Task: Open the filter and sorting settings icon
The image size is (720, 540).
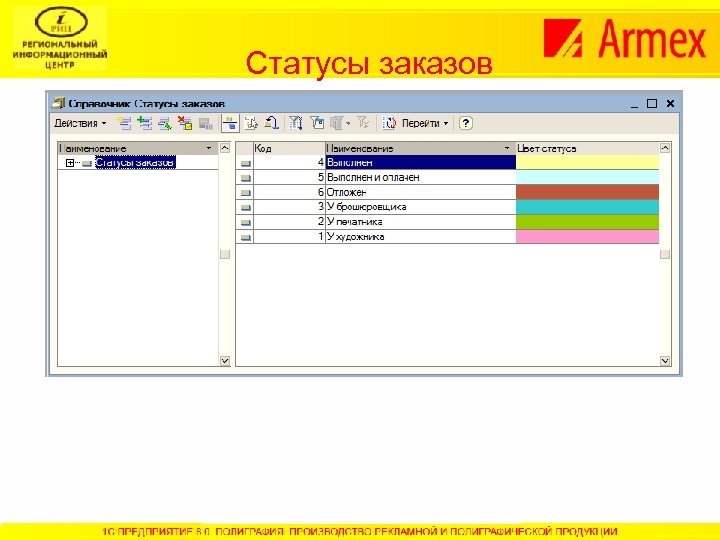Action: (295, 123)
